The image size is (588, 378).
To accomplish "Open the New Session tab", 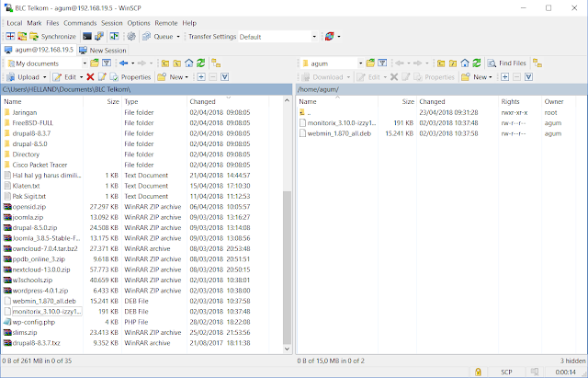I will pos(103,51).
